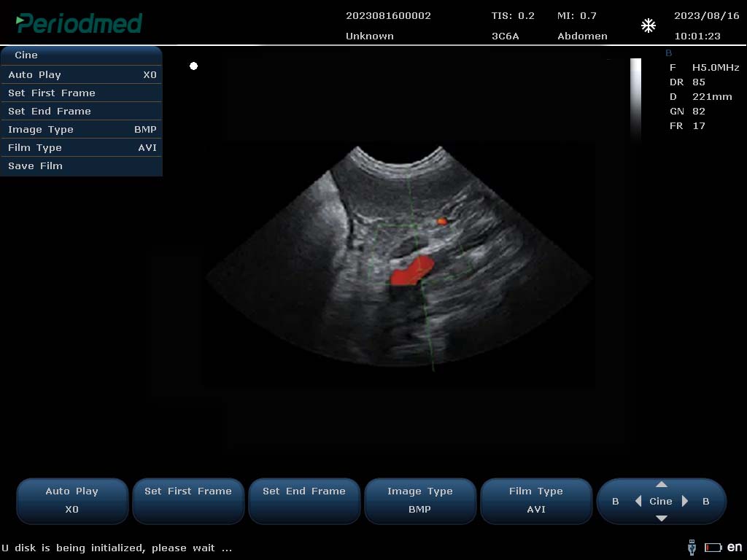Click the right B label on Cine pad

[706, 502]
